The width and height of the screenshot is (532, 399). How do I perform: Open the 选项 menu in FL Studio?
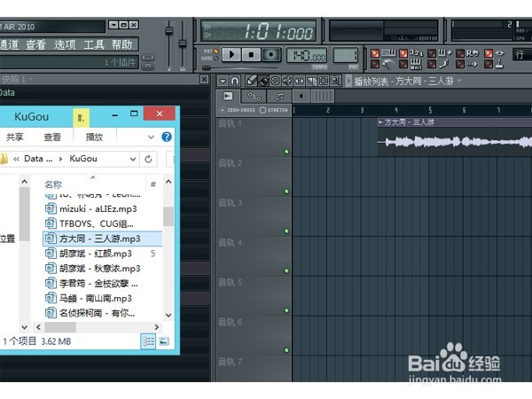[x=65, y=44]
